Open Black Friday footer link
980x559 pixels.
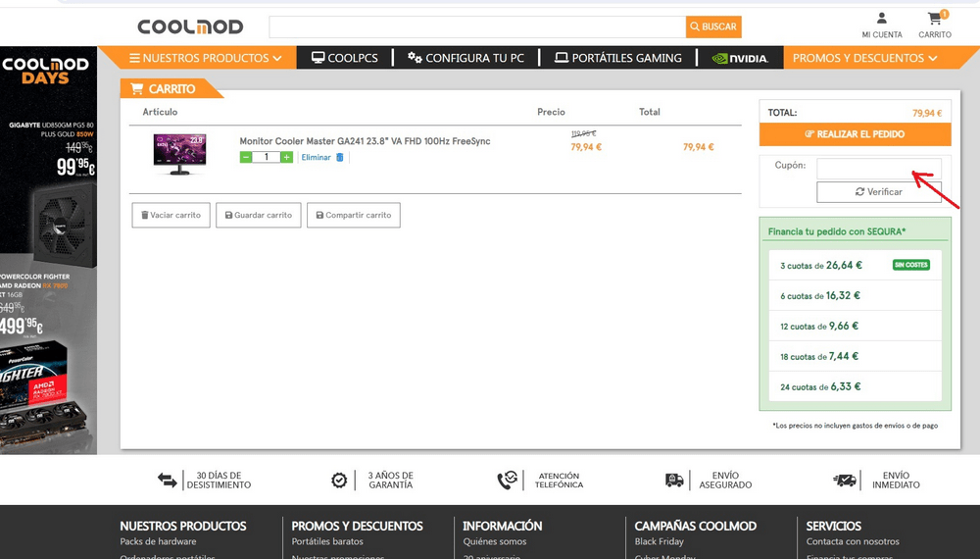coord(659,541)
